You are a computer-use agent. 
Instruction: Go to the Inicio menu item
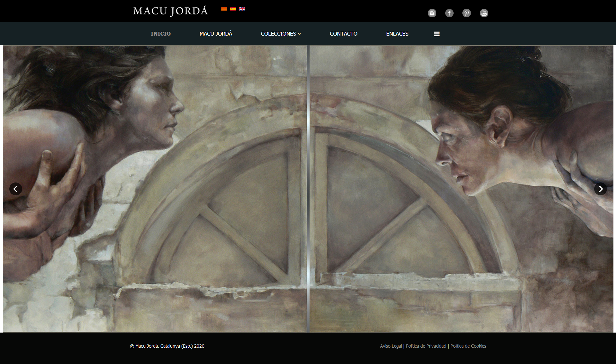(161, 34)
